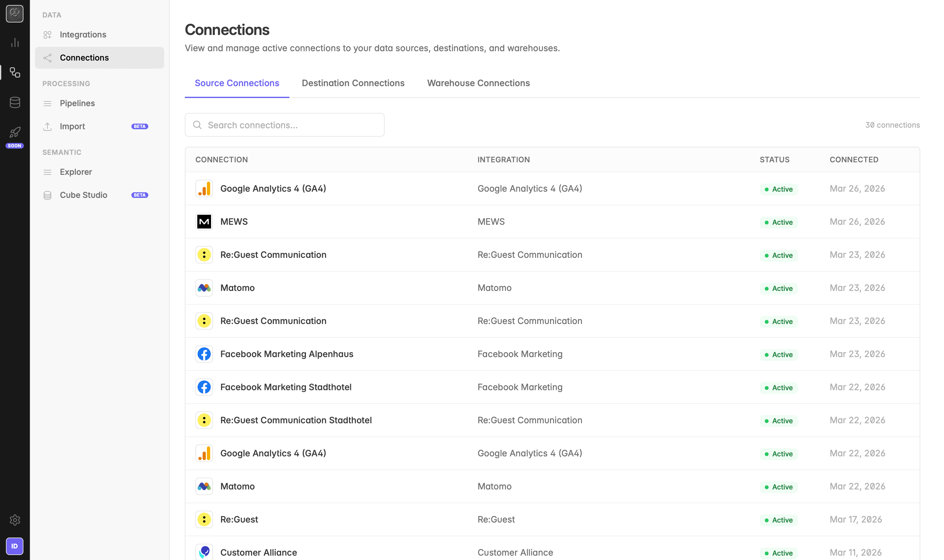Image resolution: width=944 pixels, height=560 pixels.
Task: Open Explorer in the sidebar
Action: (100, 172)
